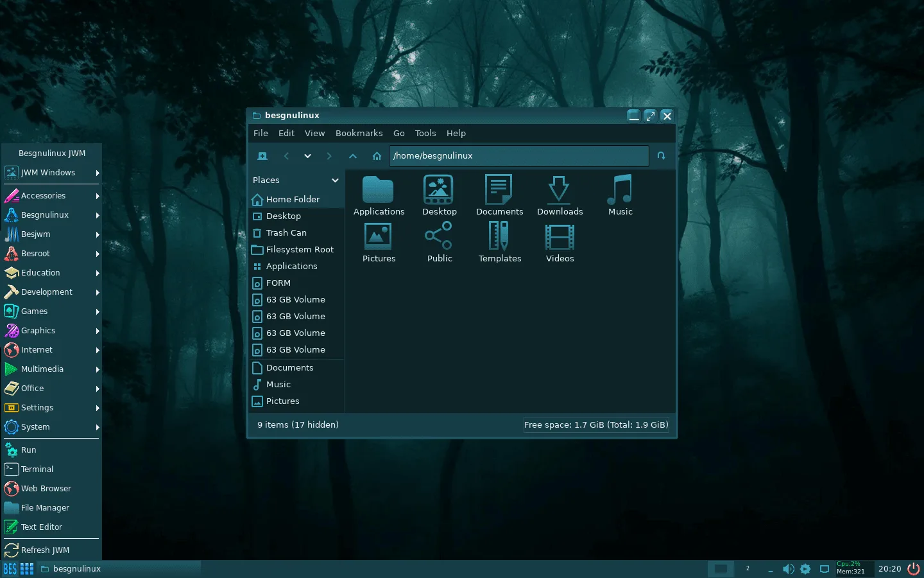The image size is (924, 578).
Task: Click the path location input field
Action: point(518,156)
